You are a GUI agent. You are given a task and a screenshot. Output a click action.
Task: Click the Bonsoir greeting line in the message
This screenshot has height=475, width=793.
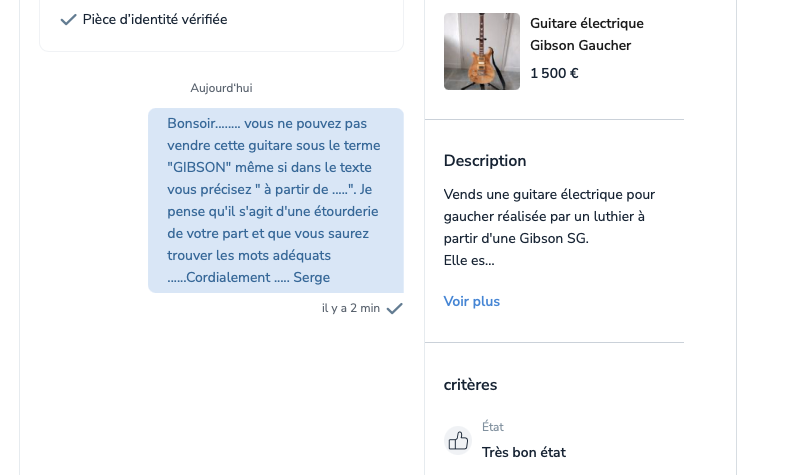tap(267, 124)
